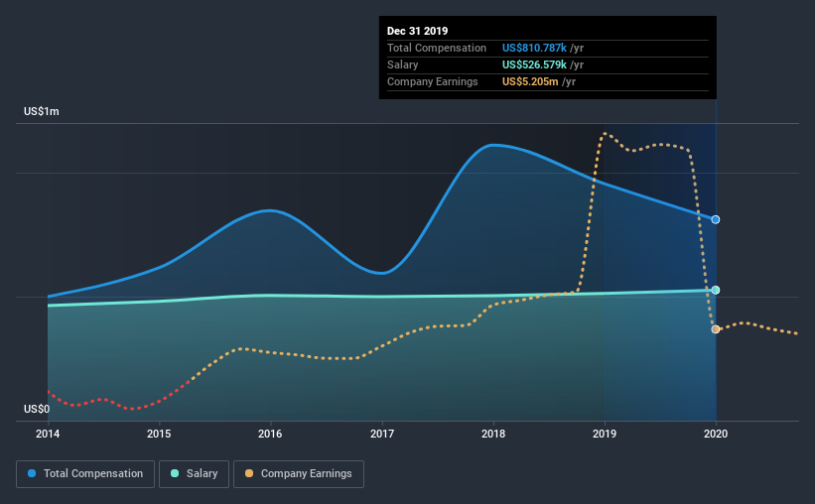The width and height of the screenshot is (815, 504).
Task: Click the blue Total Compensation data point at 2020
Action: [716, 220]
